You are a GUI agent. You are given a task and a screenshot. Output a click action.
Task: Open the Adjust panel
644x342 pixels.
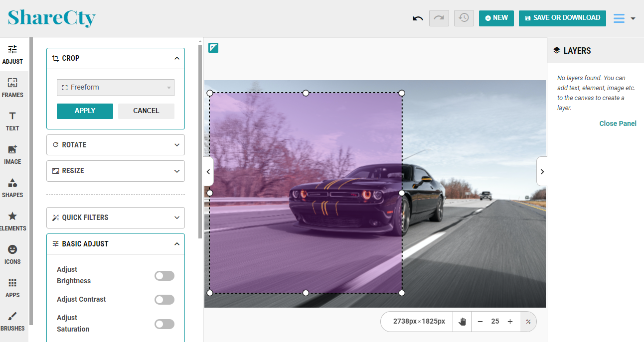point(12,54)
